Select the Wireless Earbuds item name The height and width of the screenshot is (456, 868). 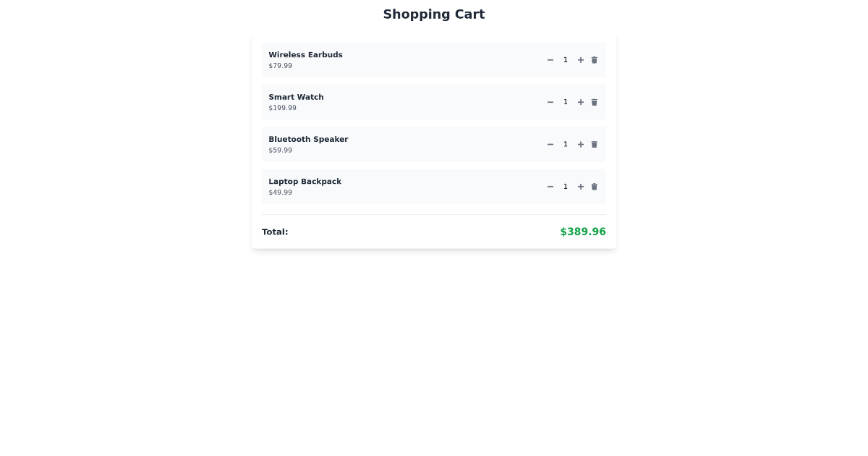(305, 55)
